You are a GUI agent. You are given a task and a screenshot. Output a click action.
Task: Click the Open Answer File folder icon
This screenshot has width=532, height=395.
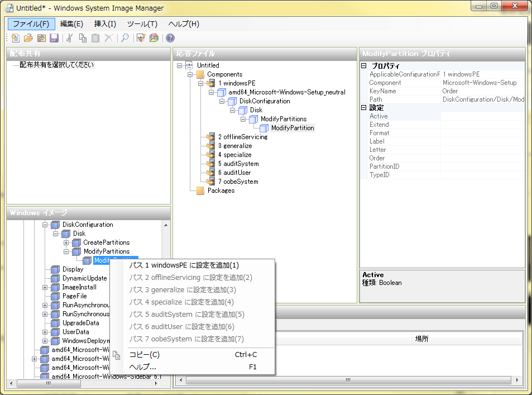(28, 38)
